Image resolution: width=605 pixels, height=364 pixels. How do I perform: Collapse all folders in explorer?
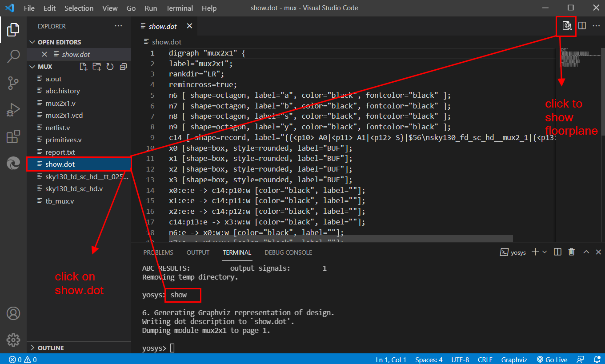[x=123, y=67]
